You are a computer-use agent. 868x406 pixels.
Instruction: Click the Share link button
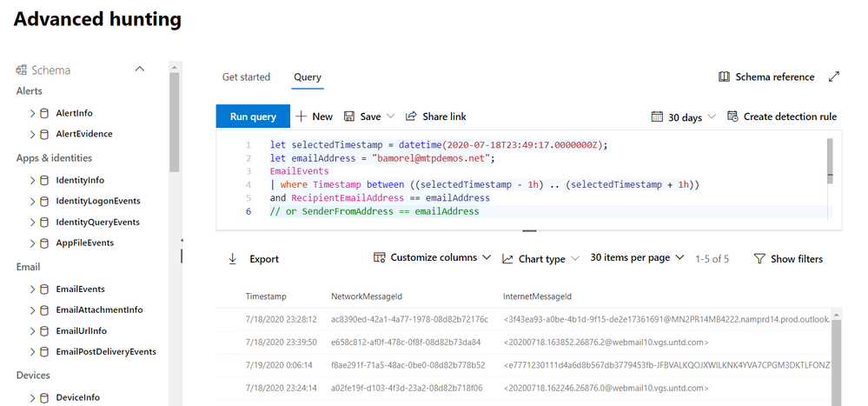(435, 116)
